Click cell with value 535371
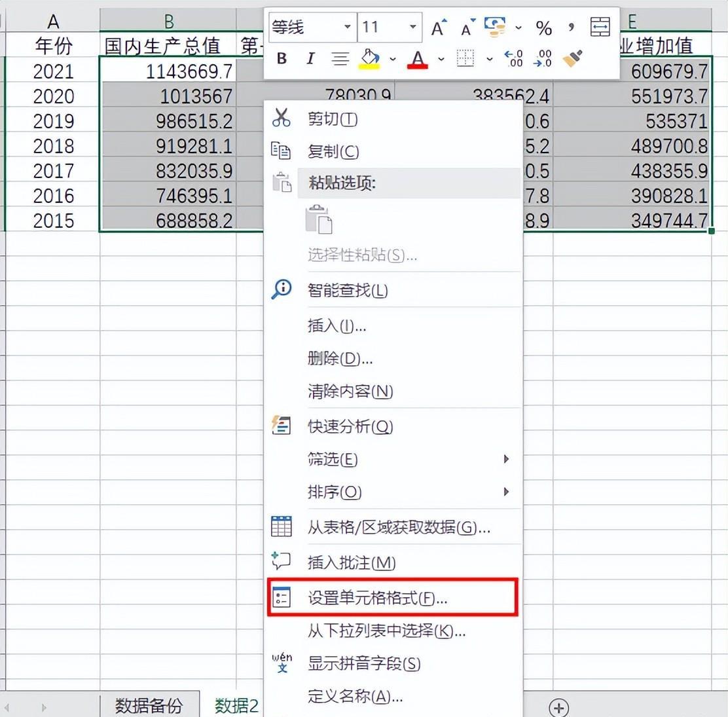The height and width of the screenshot is (717, 728). [632, 120]
